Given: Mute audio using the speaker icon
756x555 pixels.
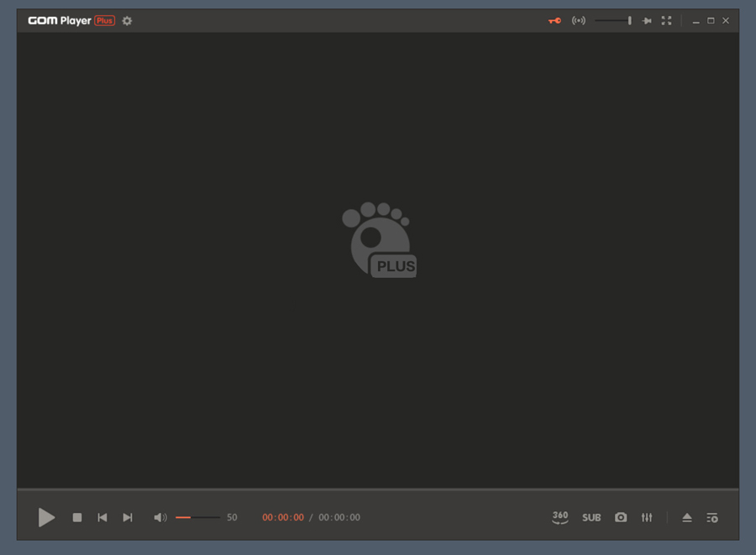Looking at the screenshot, I should [160, 518].
